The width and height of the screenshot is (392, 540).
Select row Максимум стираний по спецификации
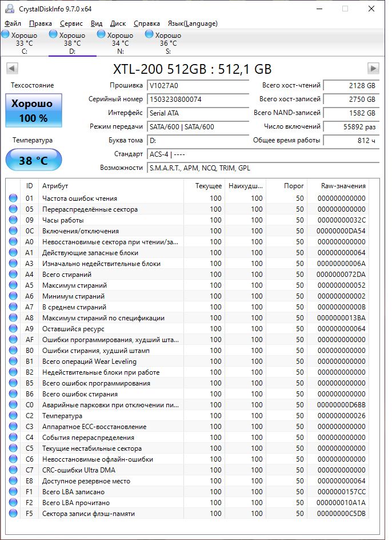187,318
